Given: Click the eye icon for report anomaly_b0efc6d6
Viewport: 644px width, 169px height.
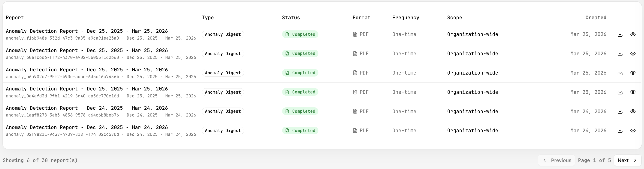Looking at the screenshot, I should coord(633,53).
